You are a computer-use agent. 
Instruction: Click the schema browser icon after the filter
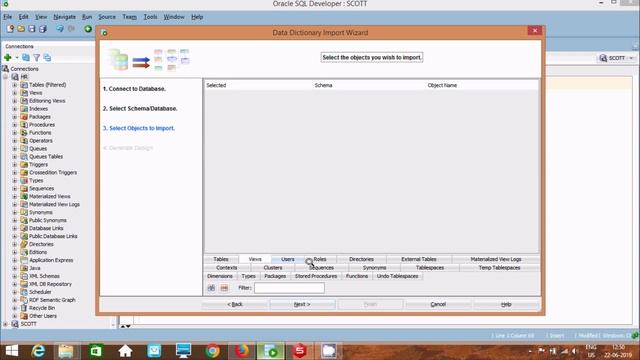point(47,58)
